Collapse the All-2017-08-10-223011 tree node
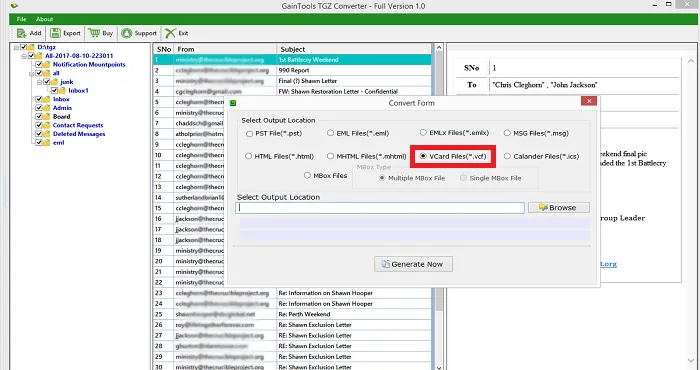 click(24, 56)
